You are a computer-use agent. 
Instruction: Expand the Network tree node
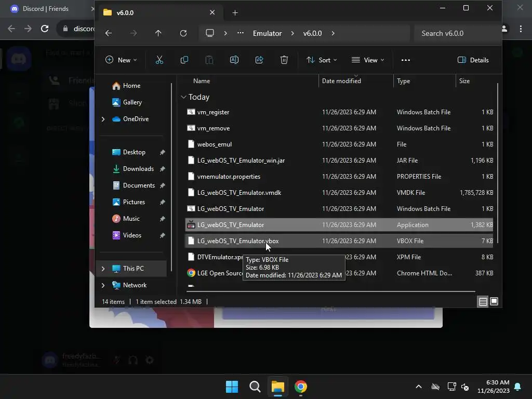103,285
